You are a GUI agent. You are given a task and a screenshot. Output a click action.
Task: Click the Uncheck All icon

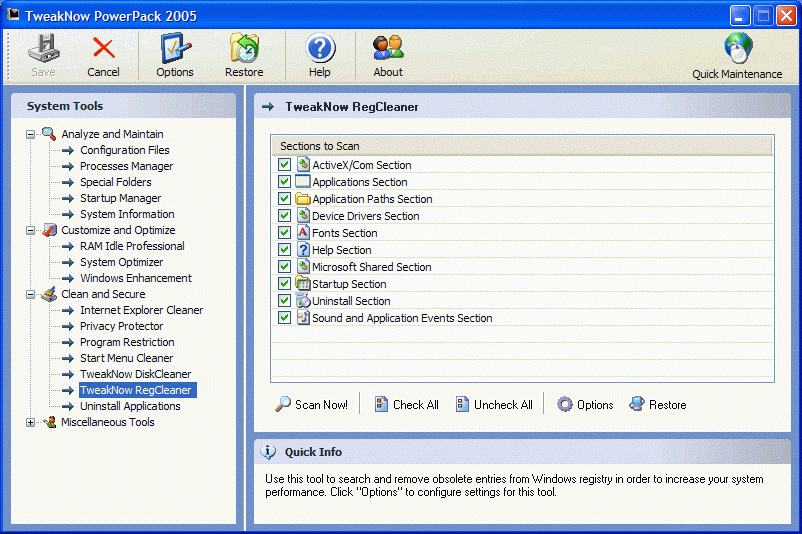click(x=462, y=404)
